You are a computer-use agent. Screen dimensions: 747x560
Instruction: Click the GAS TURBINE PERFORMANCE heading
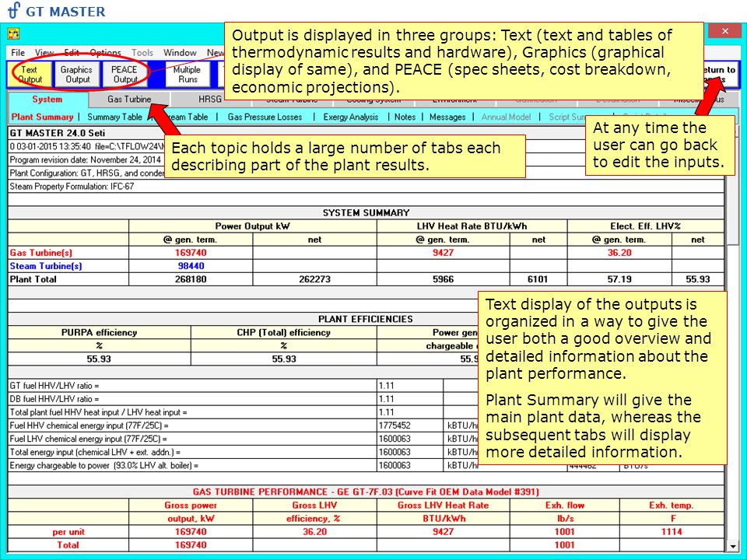366,492
